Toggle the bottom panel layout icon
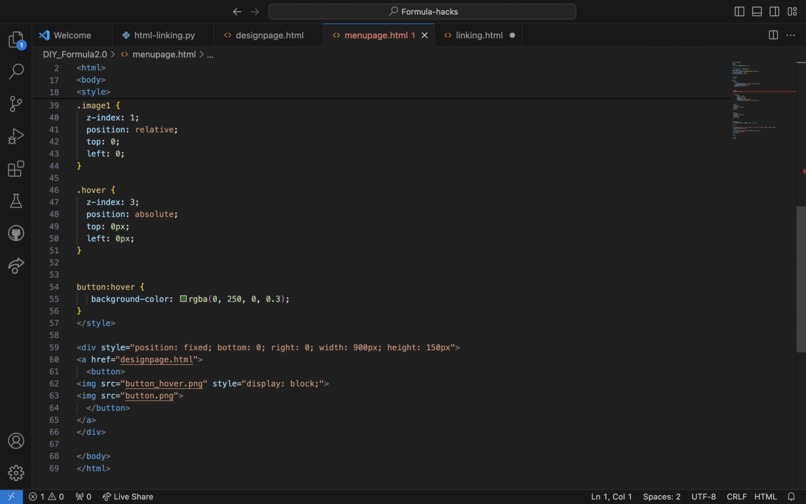Viewport: 806px width, 504px height. tap(757, 11)
